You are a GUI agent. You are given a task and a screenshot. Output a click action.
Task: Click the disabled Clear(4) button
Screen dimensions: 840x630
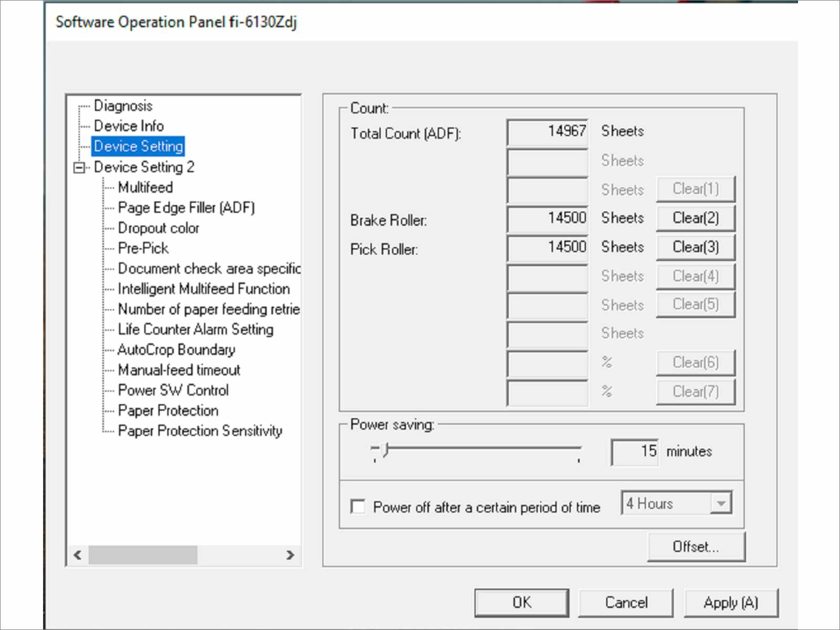696,276
